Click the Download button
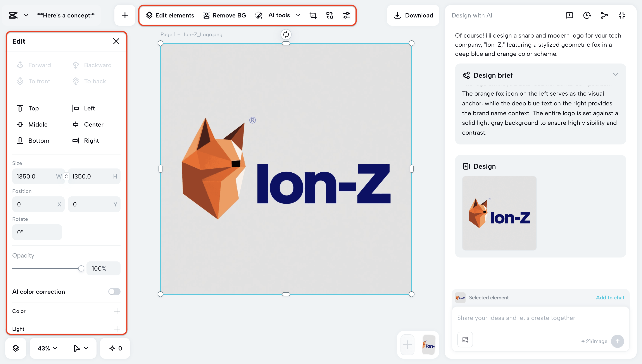Image resolution: width=642 pixels, height=364 pixels. pyautogui.click(x=413, y=15)
